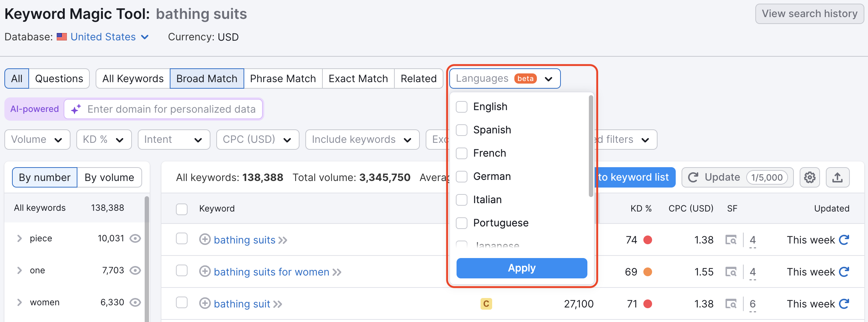The image size is (868, 322).
Task: Select the Questions tab
Action: tap(59, 79)
